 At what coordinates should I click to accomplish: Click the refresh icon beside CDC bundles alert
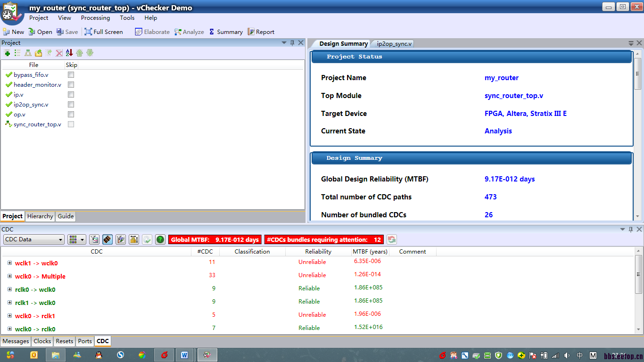[x=391, y=239]
